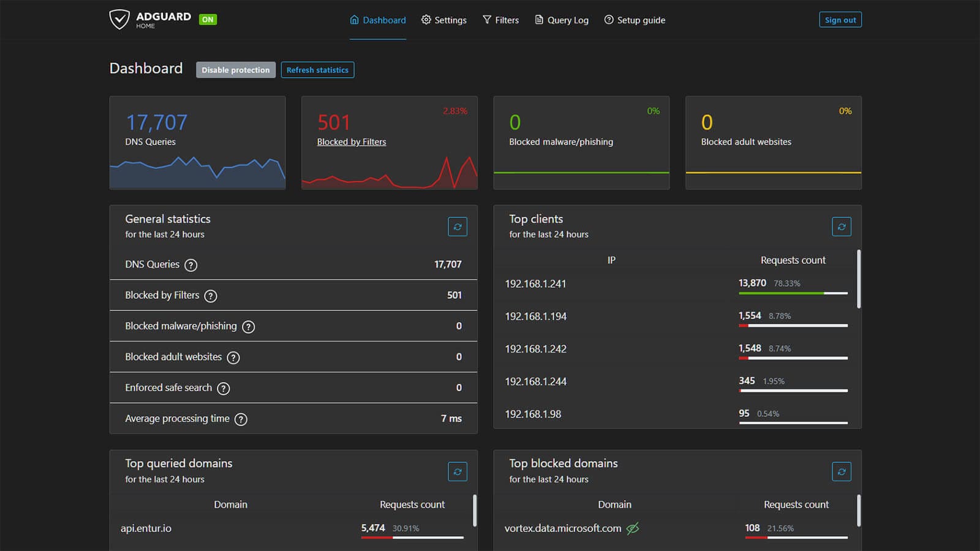This screenshot has width=980, height=551.
Task: Open the Setup guide page
Action: click(x=635, y=20)
